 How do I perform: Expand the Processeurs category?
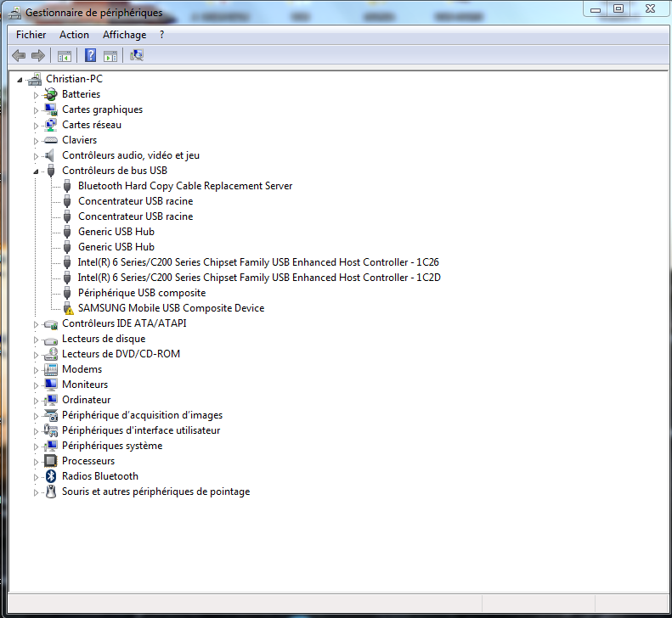[37, 461]
